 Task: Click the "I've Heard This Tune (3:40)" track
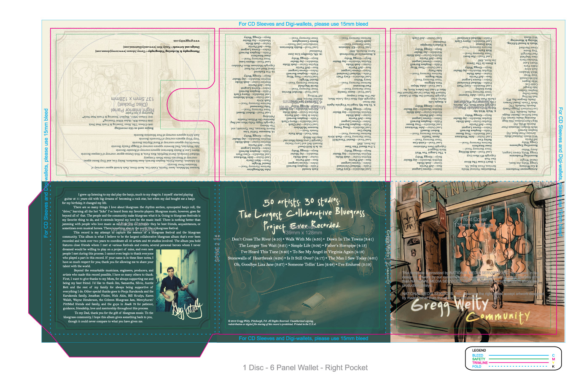pyautogui.click(x=265, y=252)
